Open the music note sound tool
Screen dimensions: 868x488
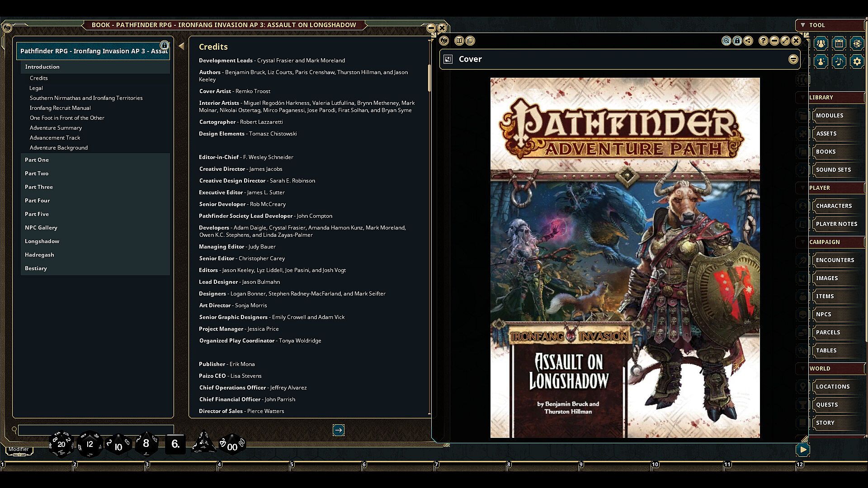(839, 61)
